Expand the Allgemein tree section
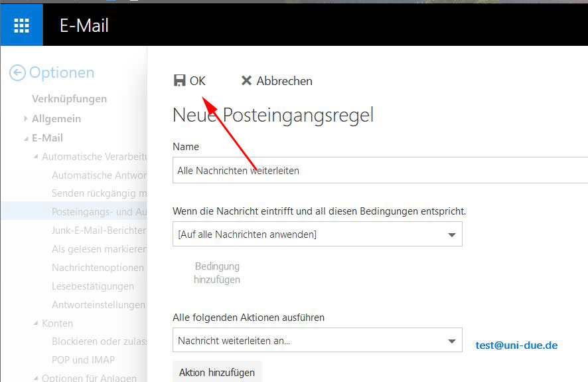Image resolution: width=588 pixels, height=382 pixels. 26,118
